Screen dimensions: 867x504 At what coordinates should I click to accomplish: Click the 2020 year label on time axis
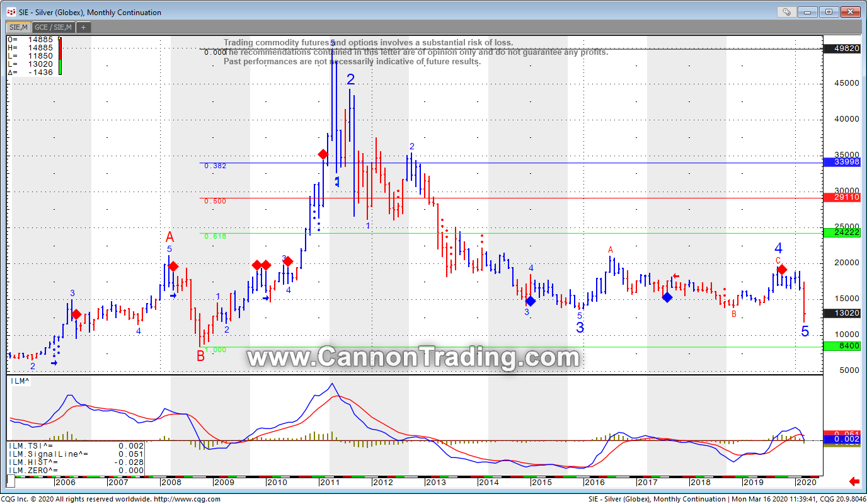click(x=806, y=482)
